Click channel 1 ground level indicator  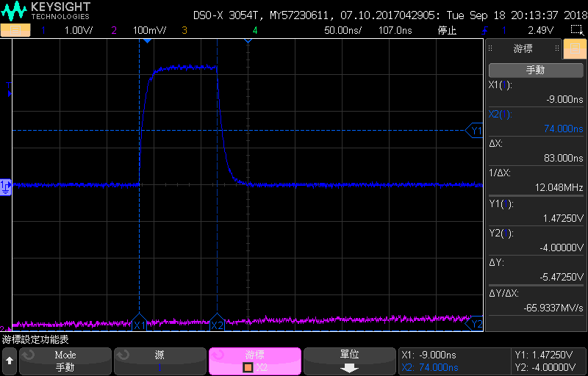coord(6,187)
